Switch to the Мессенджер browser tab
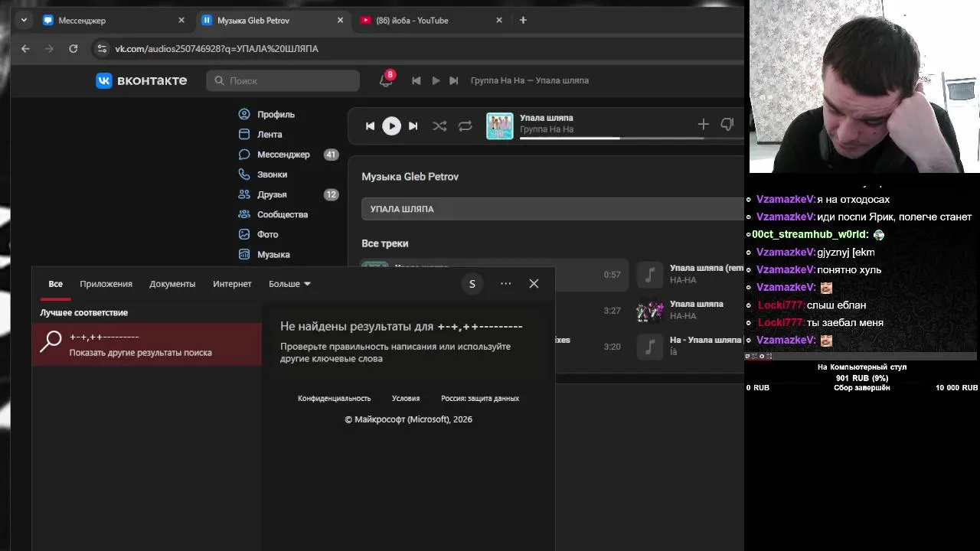 coord(115,21)
